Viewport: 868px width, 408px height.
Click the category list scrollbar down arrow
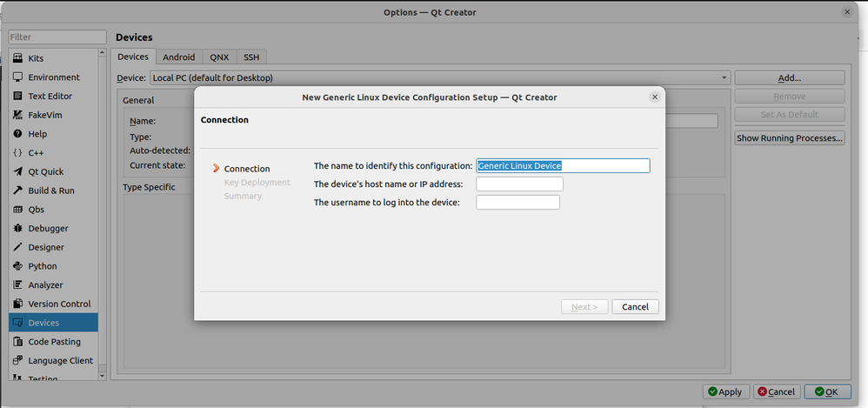tap(102, 376)
